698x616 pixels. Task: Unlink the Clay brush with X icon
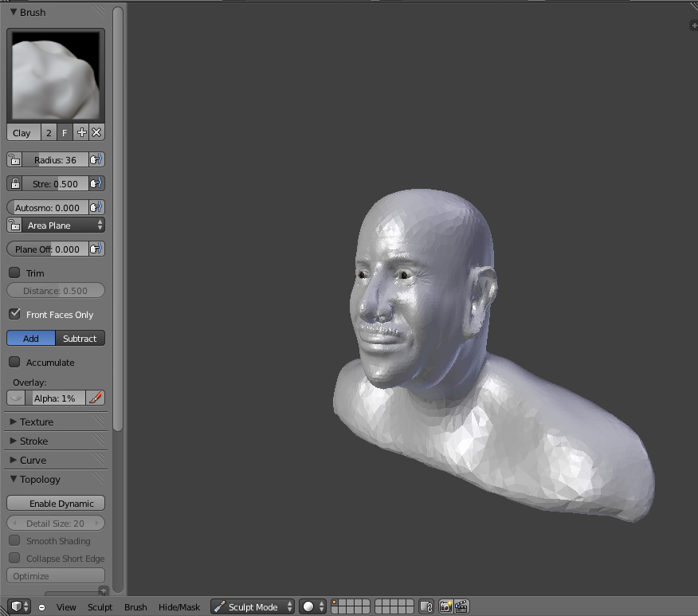click(96, 133)
